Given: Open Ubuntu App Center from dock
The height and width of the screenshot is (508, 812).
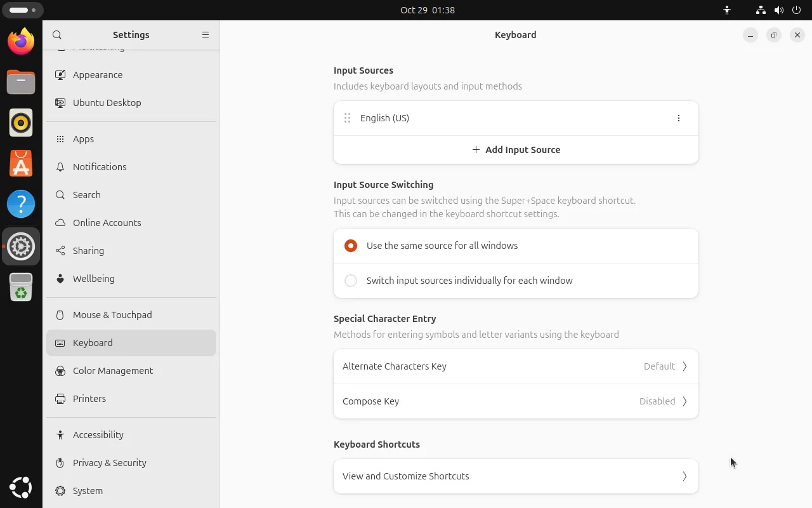Looking at the screenshot, I should [x=21, y=164].
